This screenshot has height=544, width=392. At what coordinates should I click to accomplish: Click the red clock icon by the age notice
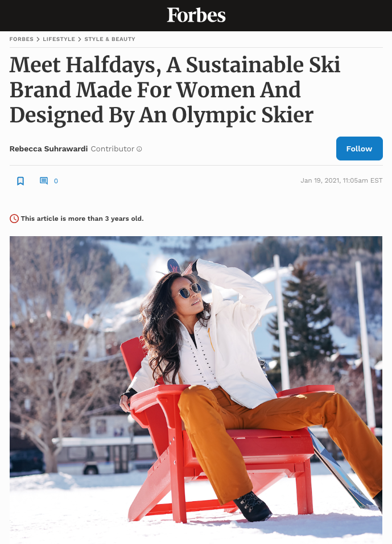pyautogui.click(x=14, y=219)
